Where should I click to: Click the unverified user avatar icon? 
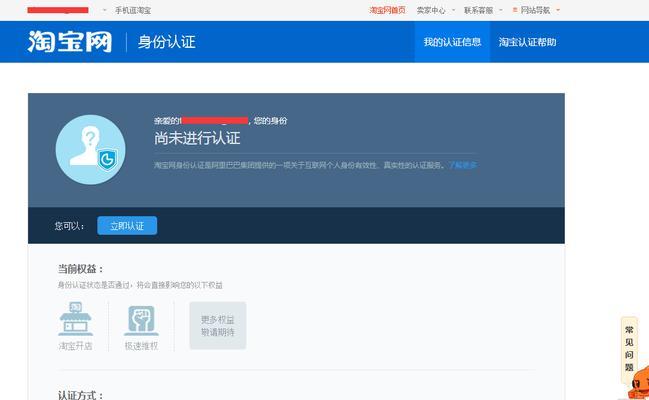tap(91, 149)
